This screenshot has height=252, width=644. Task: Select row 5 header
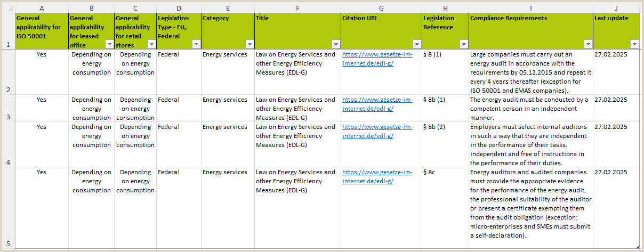[8, 207]
